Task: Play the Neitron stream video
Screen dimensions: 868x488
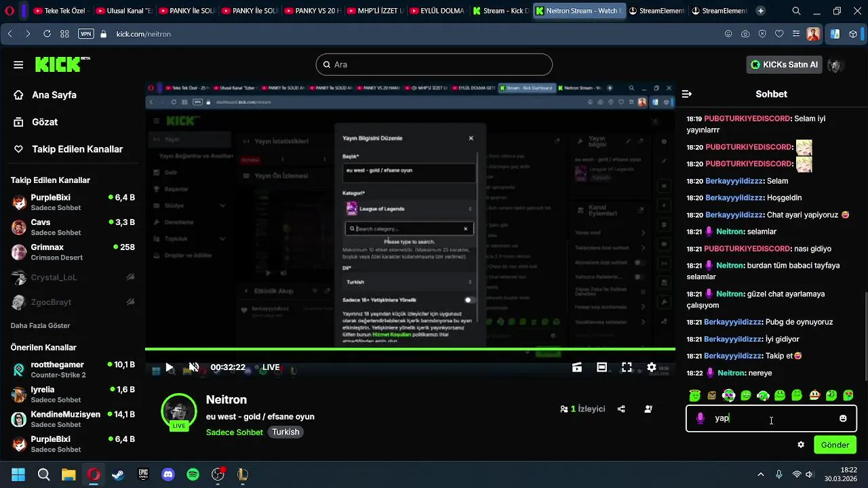Action: click(170, 367)
